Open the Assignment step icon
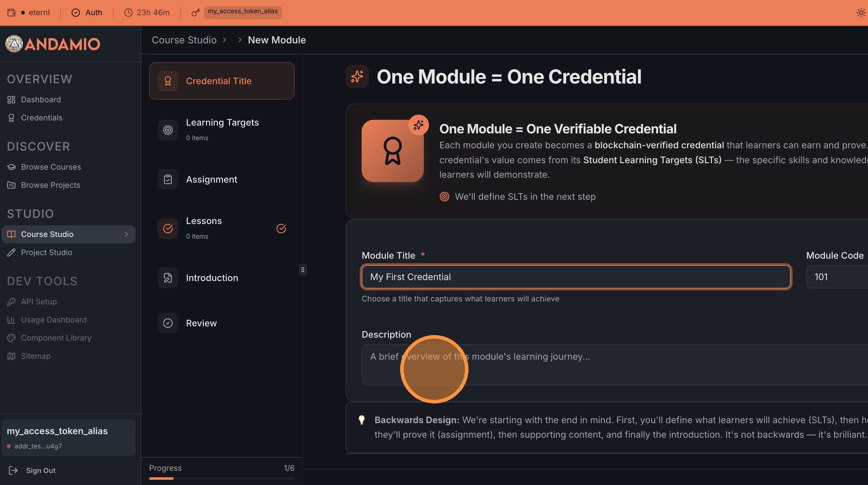This screenshot has width=868, height=485. [168, 179]
